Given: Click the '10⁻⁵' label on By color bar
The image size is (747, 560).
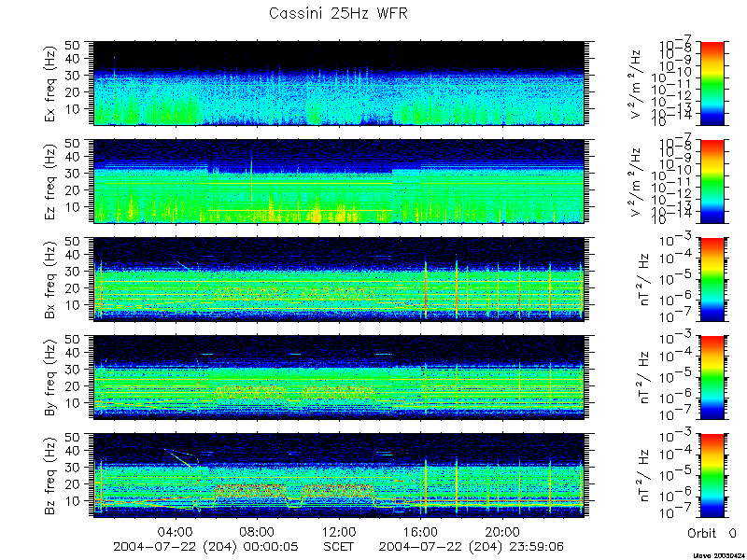Looking at the screenshot, I should coord(677,376).
